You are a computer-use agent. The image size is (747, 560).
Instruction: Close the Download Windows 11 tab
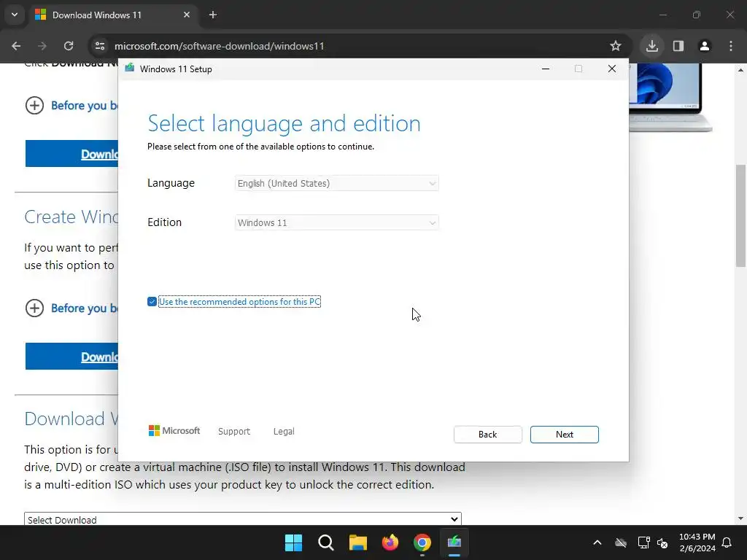tap(187, 15)
